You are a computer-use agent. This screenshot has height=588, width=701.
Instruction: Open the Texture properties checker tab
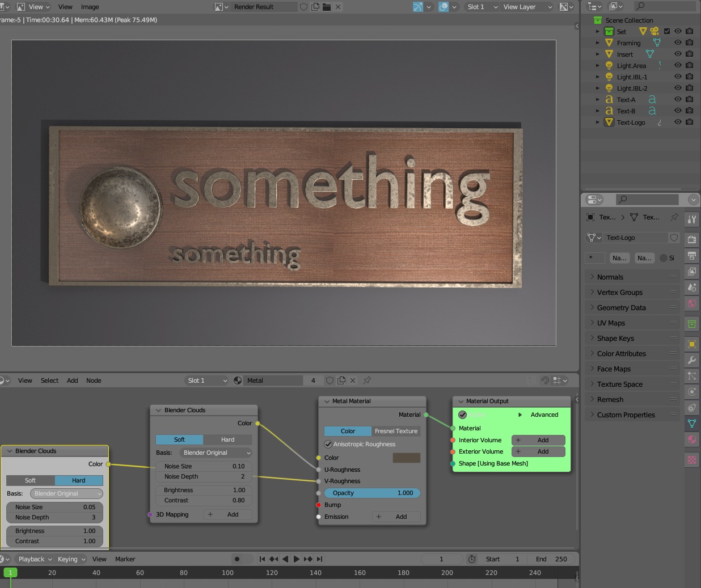coord(691,460)
